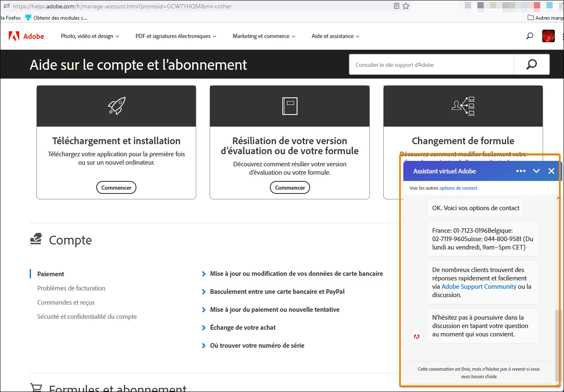This screenshot has width=564, height=392.
Task: Expand Échange de votre achat chevron
Action: [x=204, y=328]
